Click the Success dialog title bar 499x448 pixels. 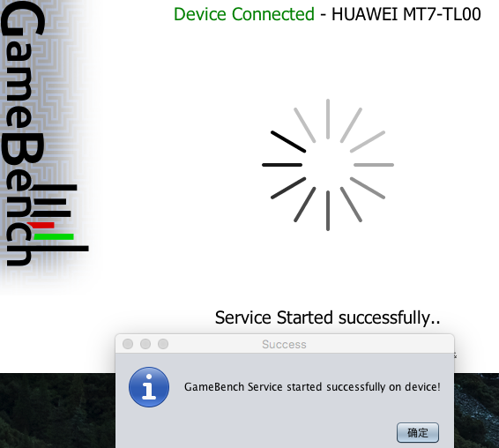pos(285,344)
